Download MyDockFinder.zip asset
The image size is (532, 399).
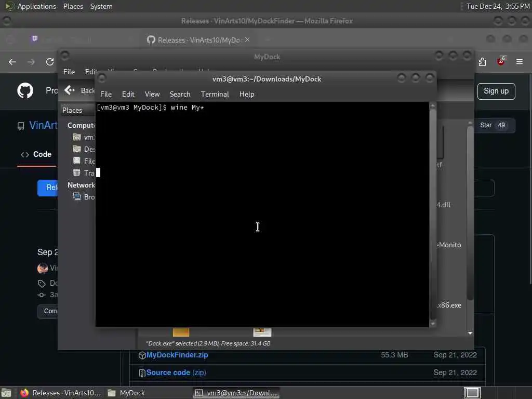pos(177,355)
